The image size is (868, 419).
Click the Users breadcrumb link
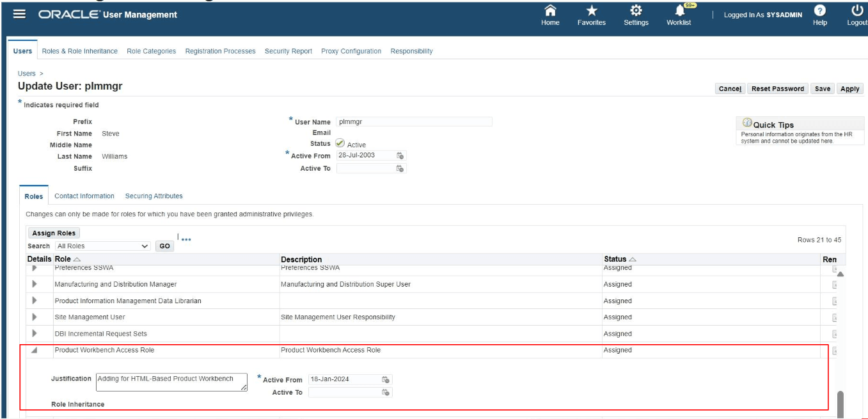tap(27, 74)
